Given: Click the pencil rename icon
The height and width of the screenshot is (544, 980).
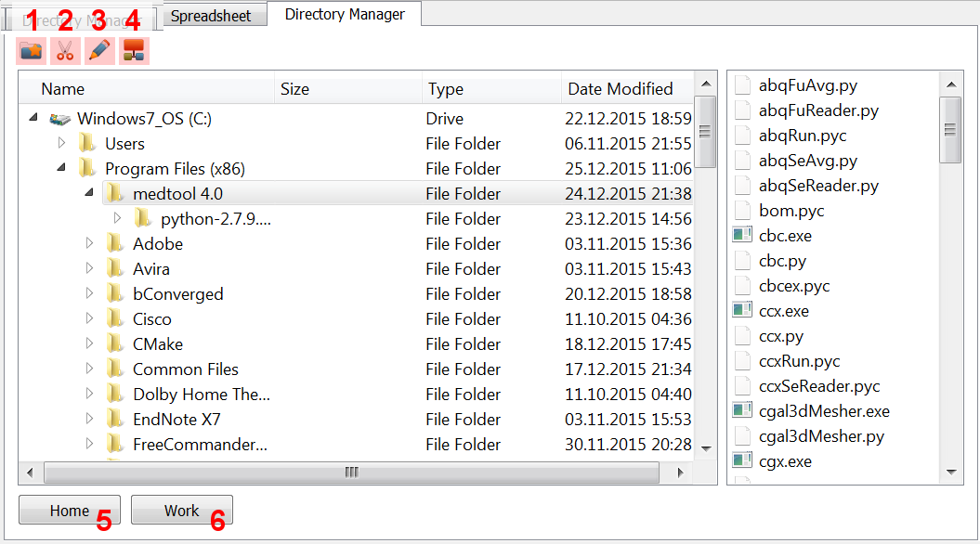Looking at the screenshot, I should [99, 50].
